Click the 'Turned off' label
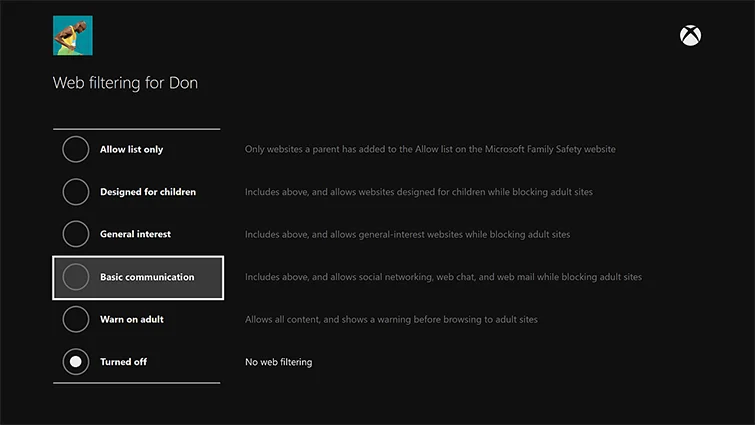This screenshot has width=755, height=425. coord(123,361)
